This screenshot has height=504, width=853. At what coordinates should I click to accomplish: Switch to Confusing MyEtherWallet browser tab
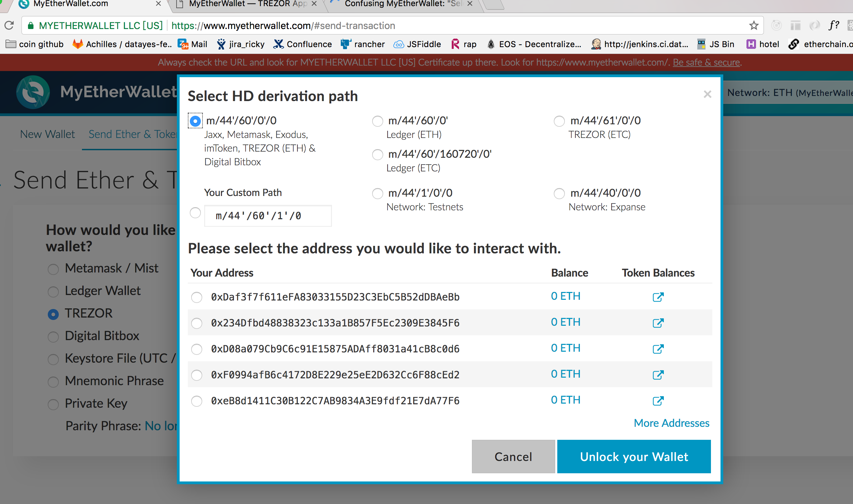404,4
